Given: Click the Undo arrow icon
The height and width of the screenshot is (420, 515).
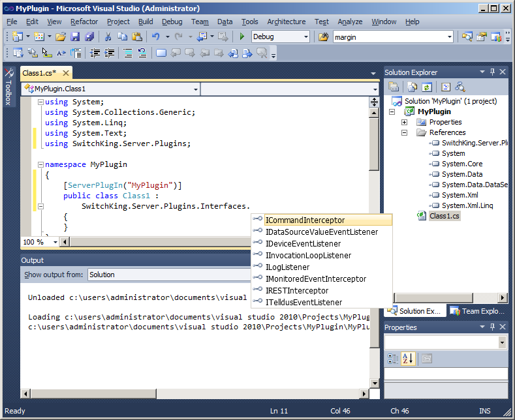Looking at the screenshot, I should pyautogui.click(x=156, y=37).
